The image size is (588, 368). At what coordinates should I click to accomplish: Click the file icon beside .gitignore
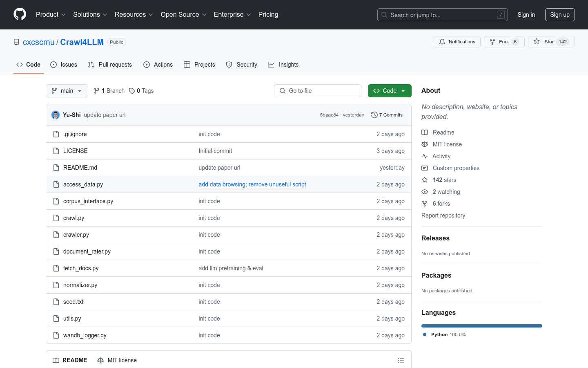click(56, 134)
